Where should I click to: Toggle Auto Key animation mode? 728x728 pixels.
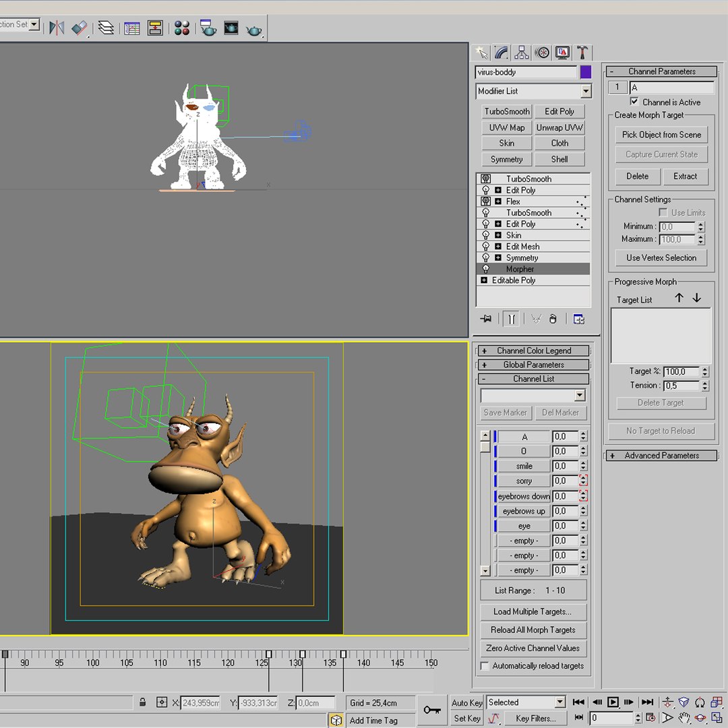click(x=467, y=702)
